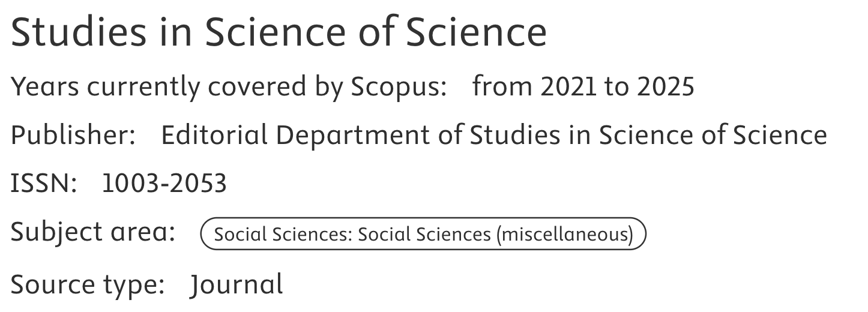The image size is (868, 312).
Task: Click the Journal source type value
Action: 237,284
